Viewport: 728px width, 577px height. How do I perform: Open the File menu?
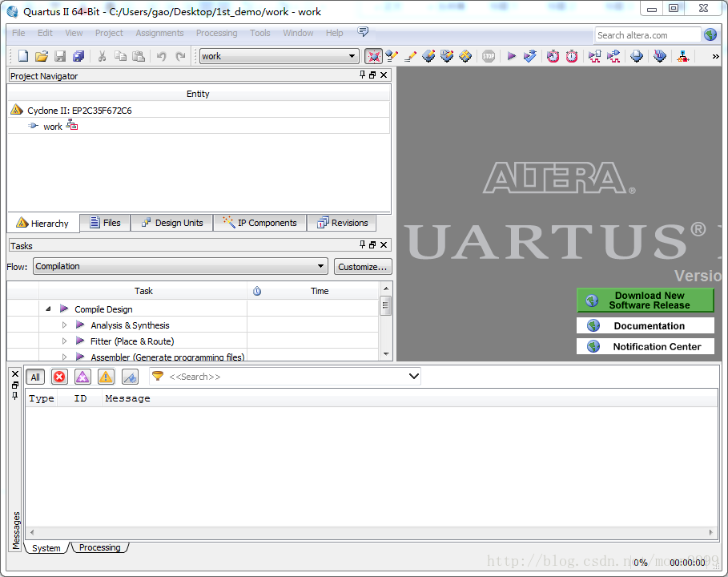click(x=18, y=33)
